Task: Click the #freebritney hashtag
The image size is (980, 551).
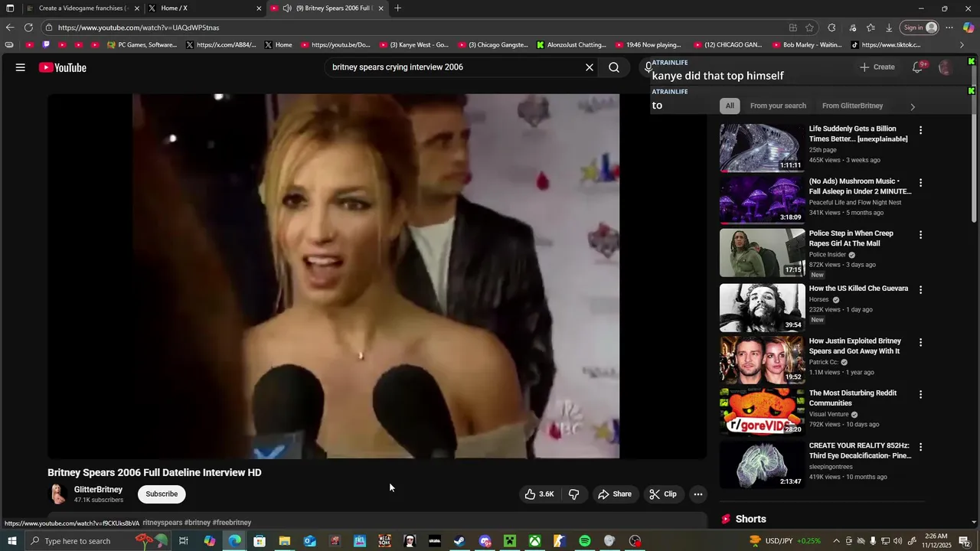Action: click(x=231, y=523)
